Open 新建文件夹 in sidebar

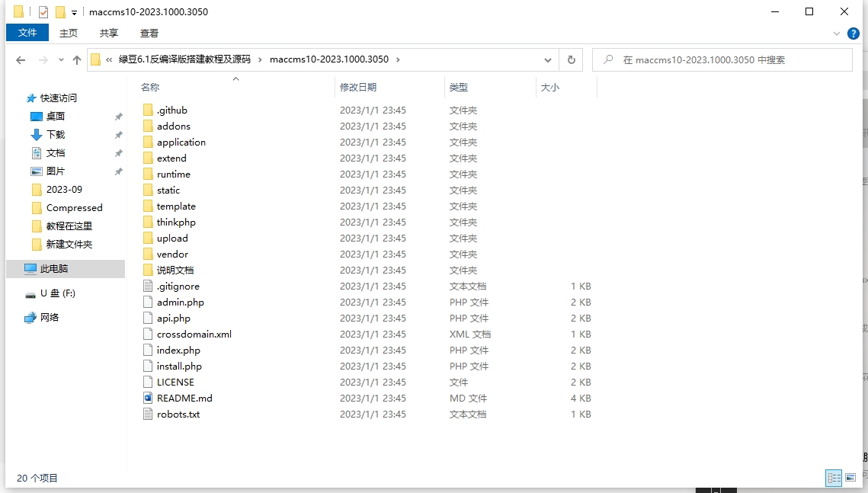pos(69,244)
